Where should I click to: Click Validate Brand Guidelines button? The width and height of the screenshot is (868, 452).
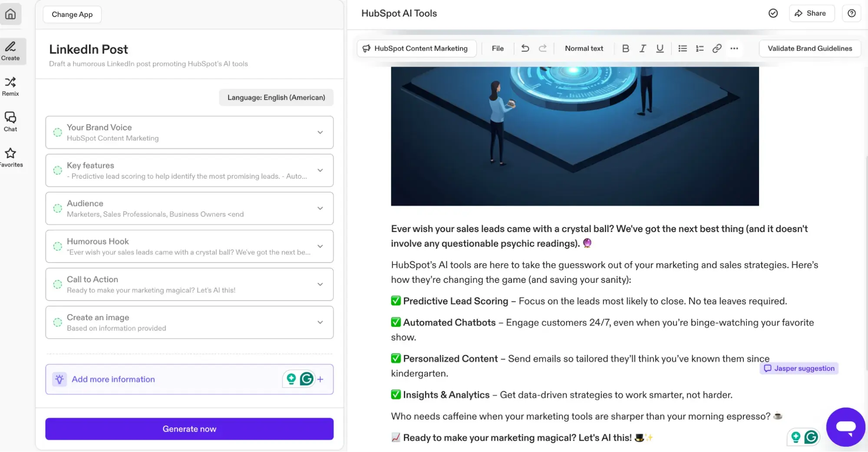pyautogui.click(x=809, y=49)
